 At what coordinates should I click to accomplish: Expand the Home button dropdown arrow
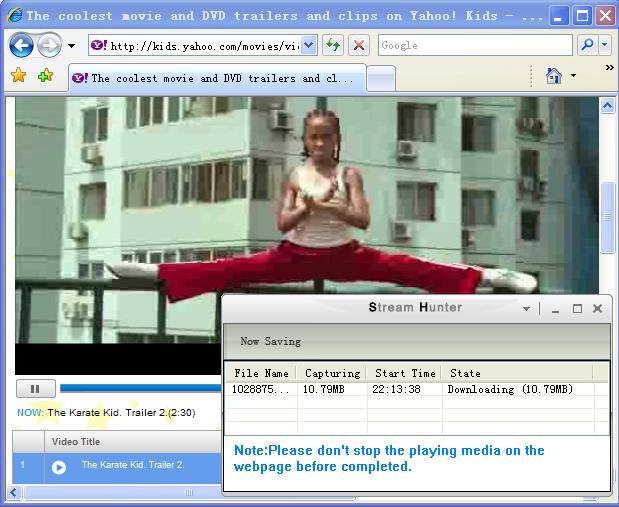tap(573, 75)
